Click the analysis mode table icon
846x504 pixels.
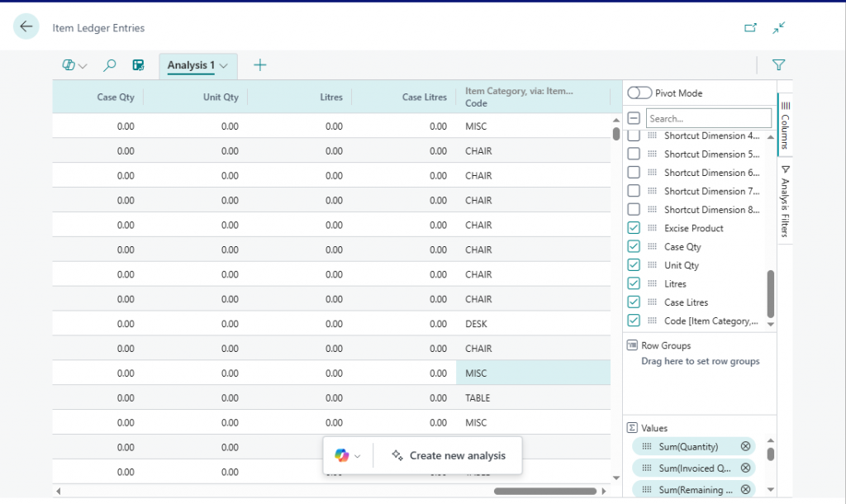click(139, 65)
